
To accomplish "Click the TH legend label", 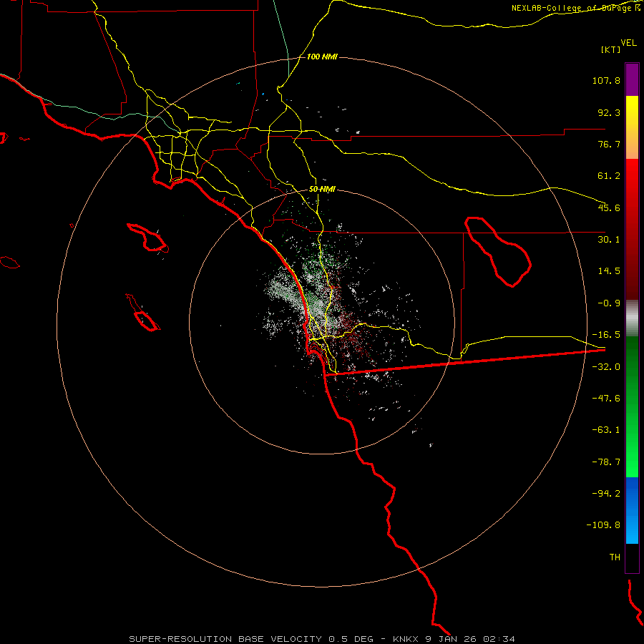I will coord(615,557).
